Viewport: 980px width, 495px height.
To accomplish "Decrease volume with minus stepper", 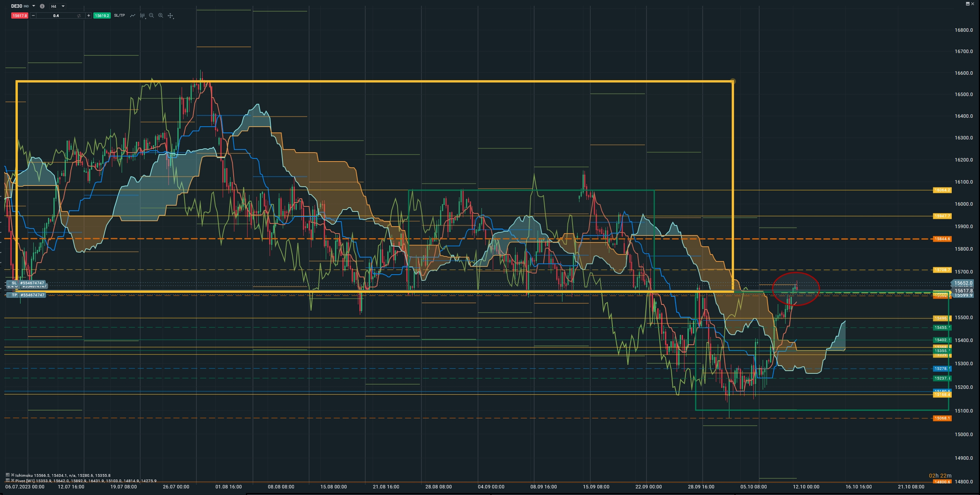I will click(33, 15).
